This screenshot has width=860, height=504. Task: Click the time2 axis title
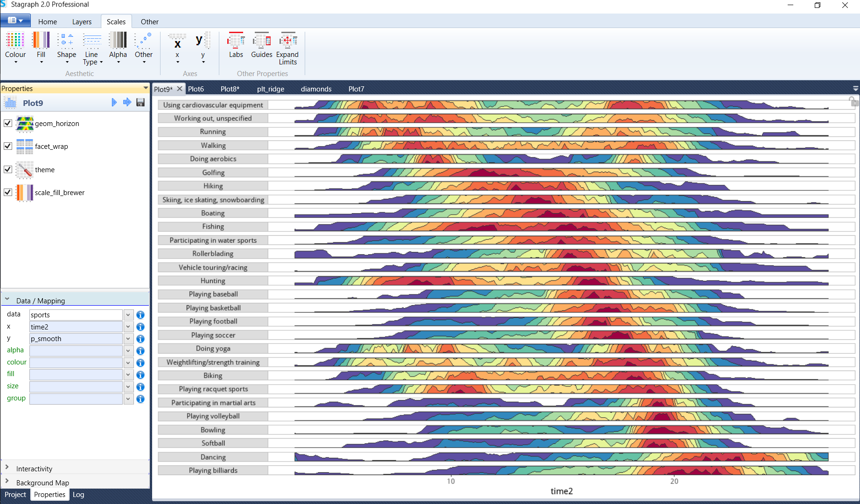tap(561, 491)
